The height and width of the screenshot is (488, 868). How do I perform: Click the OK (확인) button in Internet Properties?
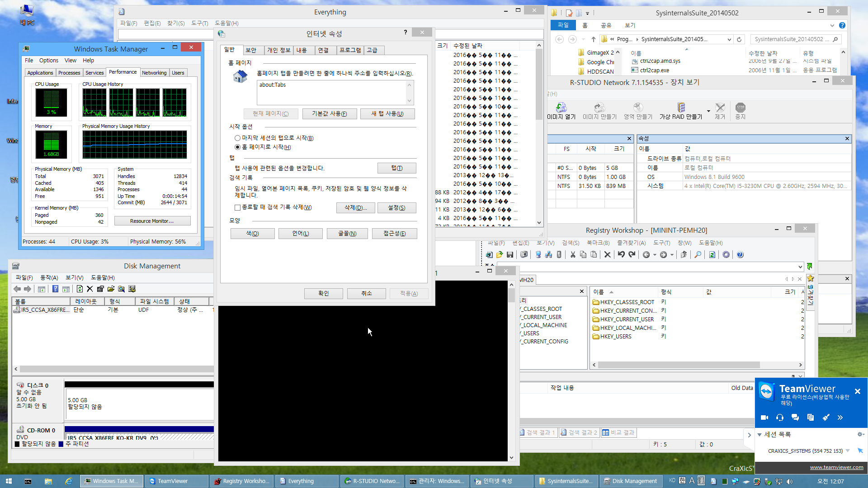324,294
